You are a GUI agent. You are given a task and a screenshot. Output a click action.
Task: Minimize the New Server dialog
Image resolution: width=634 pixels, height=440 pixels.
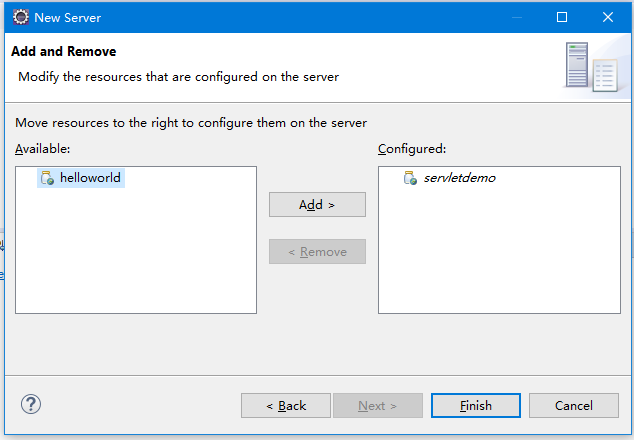517,17
